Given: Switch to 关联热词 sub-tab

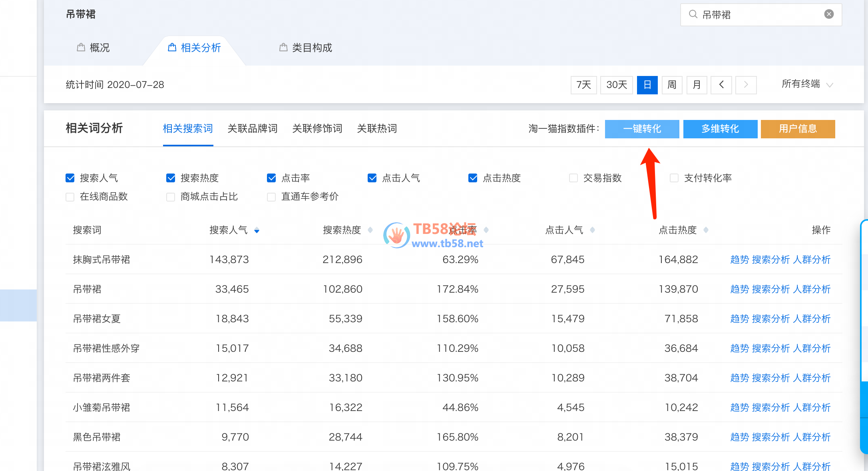Looking at the screenshot, I should click(x=377, y=129).
